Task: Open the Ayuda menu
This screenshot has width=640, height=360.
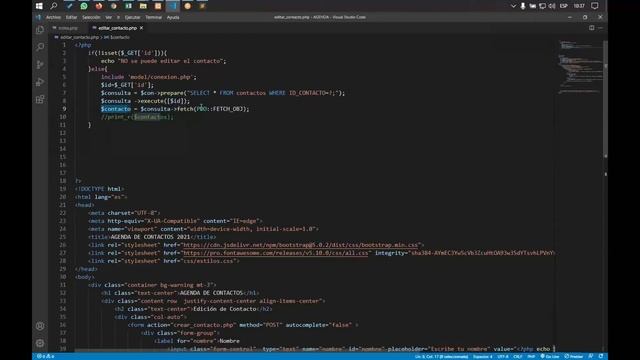Action: point(173,17)
